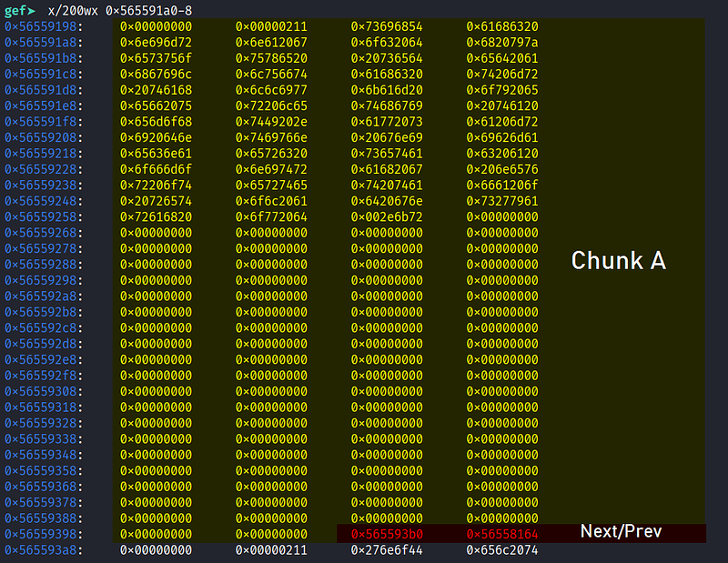Click the value 0x73696854
This screenshot has height=563, width=728.
click(387, 26)
